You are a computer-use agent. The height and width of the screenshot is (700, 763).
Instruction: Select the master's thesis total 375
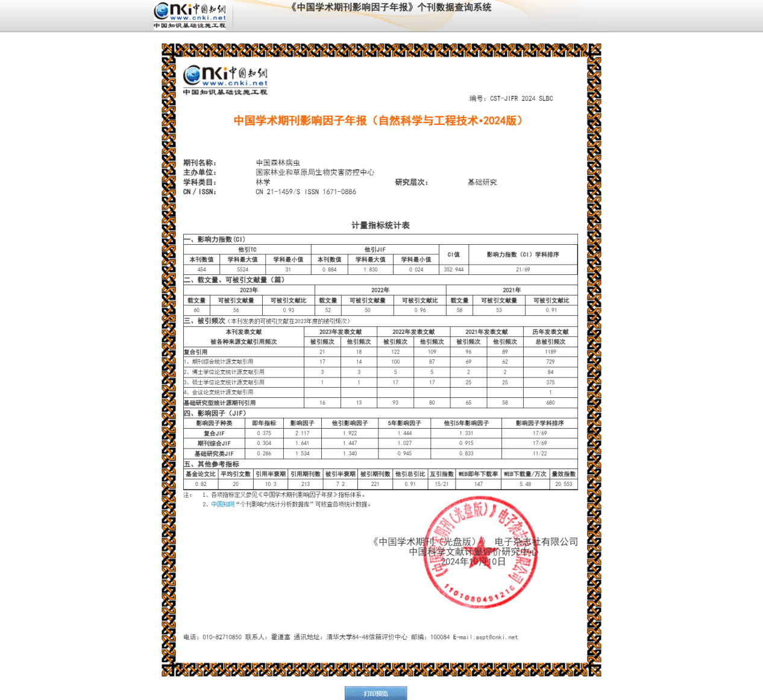tap(550, 382)
